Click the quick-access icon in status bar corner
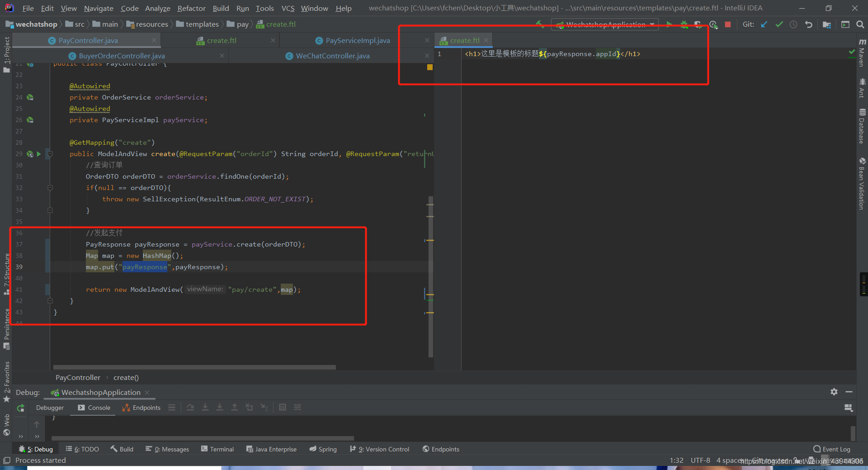This screenshot has width=868, height=470. pyautogui.click(x=6, y=461)
